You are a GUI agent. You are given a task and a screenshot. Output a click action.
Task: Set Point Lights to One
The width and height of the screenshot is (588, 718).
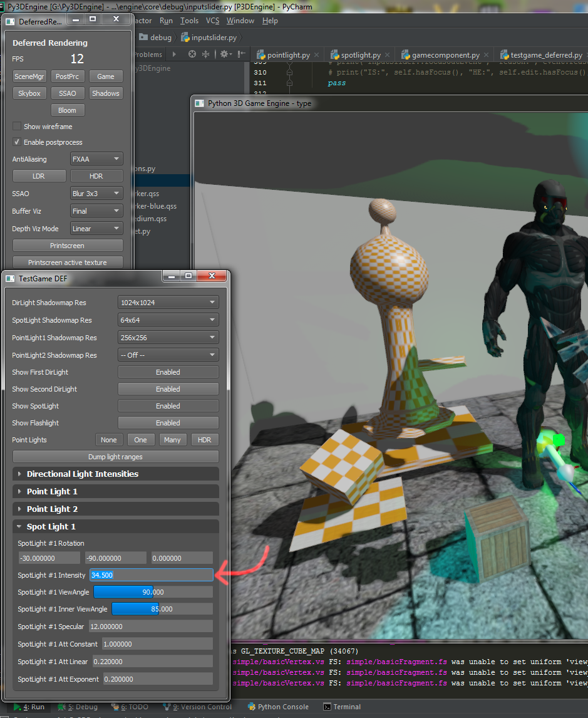[x=140, y=440]
